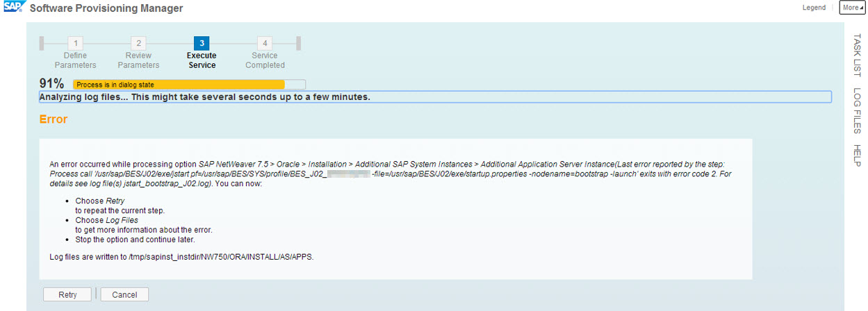
Task: Click the Retry button
Action: pyautogui.click(x=68, y=294)
